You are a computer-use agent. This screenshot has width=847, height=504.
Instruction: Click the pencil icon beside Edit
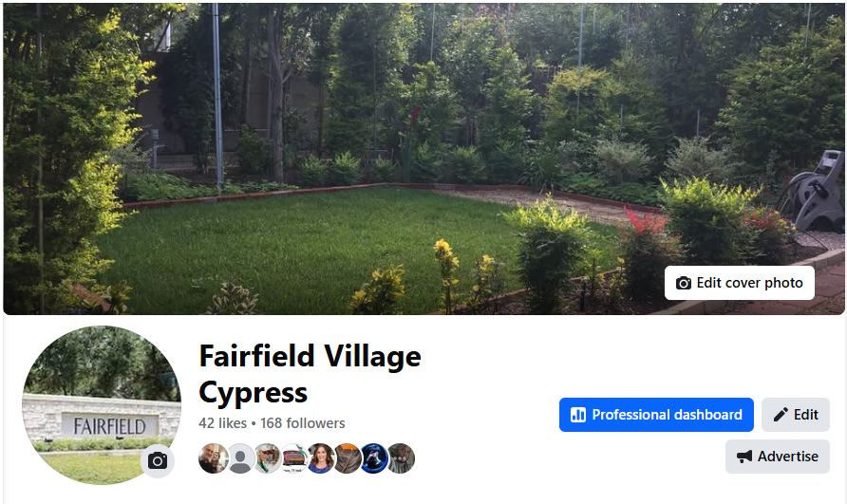click(x=781, y=415)
